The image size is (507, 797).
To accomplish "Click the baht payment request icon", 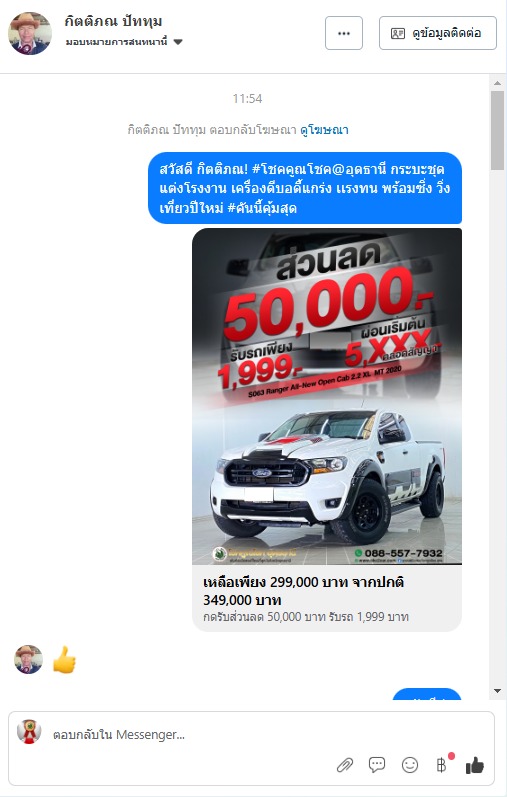I will (441, 764).
